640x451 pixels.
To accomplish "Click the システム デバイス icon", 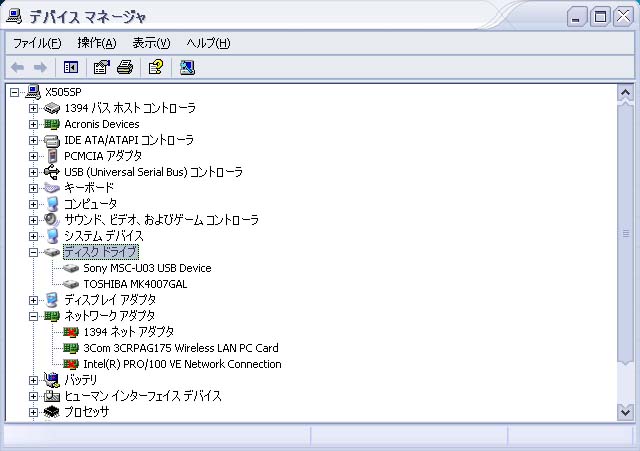I will tap(52, 236).
